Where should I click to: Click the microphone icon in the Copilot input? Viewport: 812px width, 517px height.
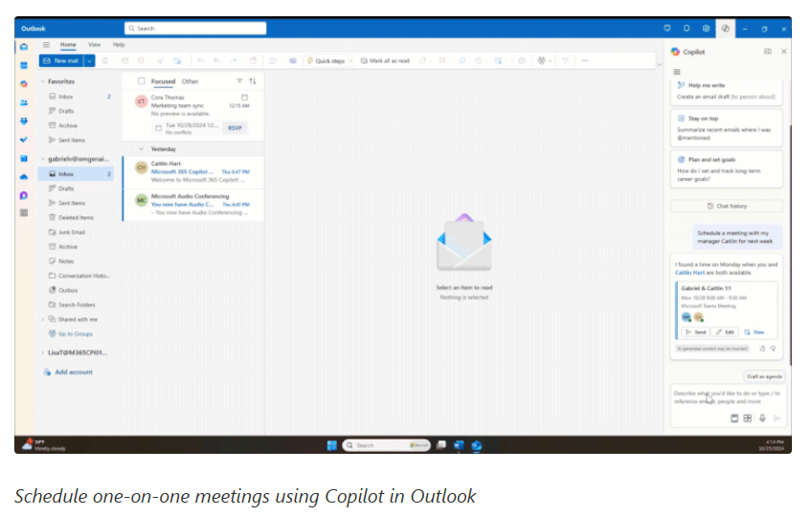762,418
